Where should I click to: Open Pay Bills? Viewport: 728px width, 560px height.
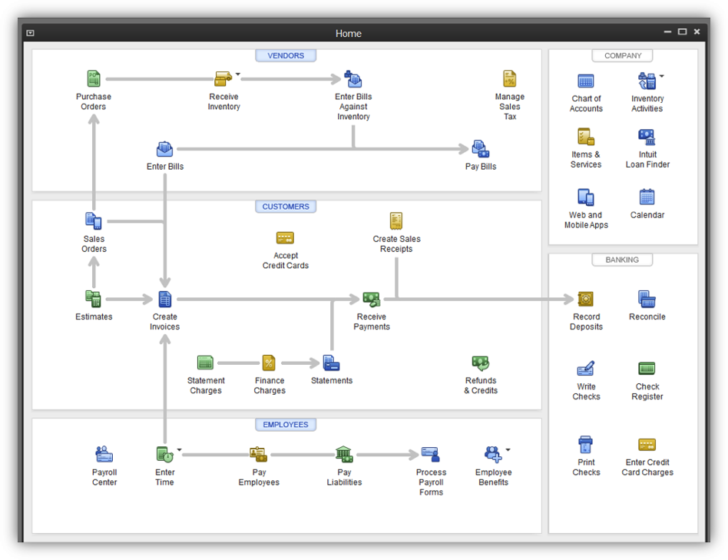point(480,149)
